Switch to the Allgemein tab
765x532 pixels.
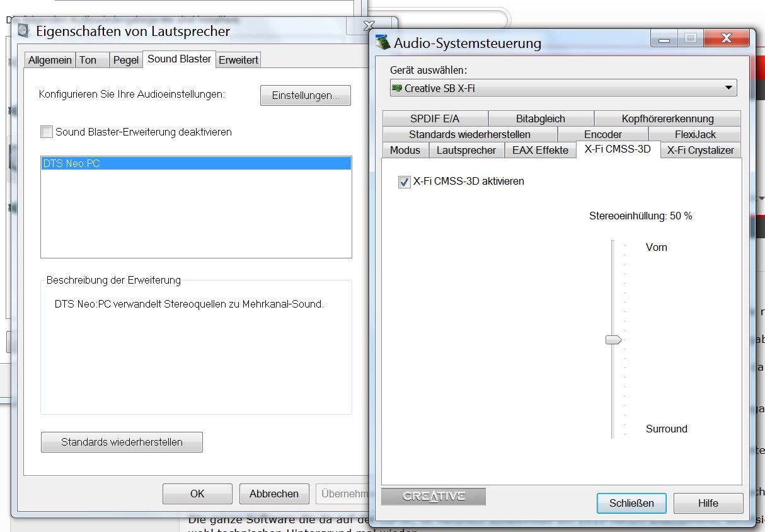click(x=50, y=60)
